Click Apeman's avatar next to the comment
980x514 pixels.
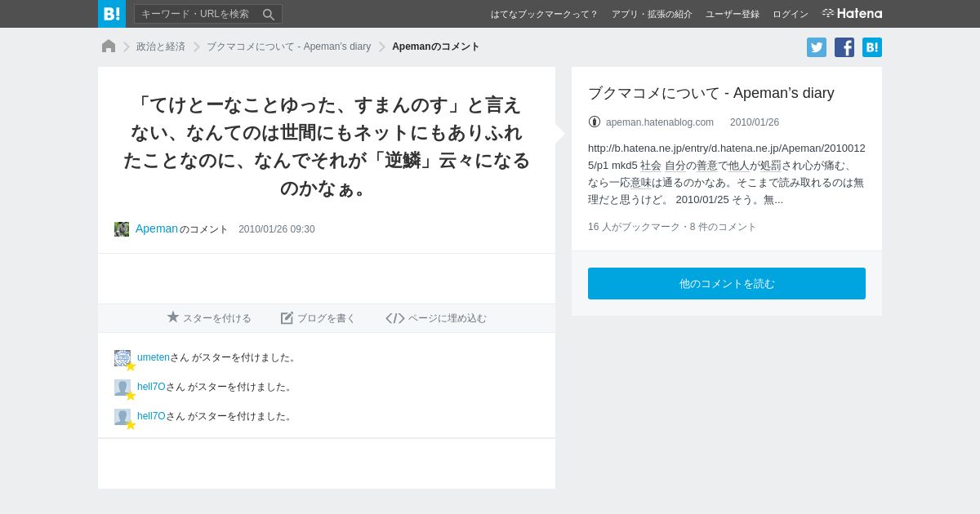(x=122, y=229)
